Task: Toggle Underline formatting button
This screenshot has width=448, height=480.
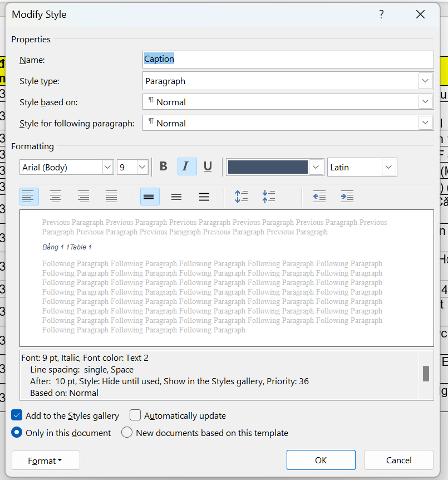Action: point(208,166)
